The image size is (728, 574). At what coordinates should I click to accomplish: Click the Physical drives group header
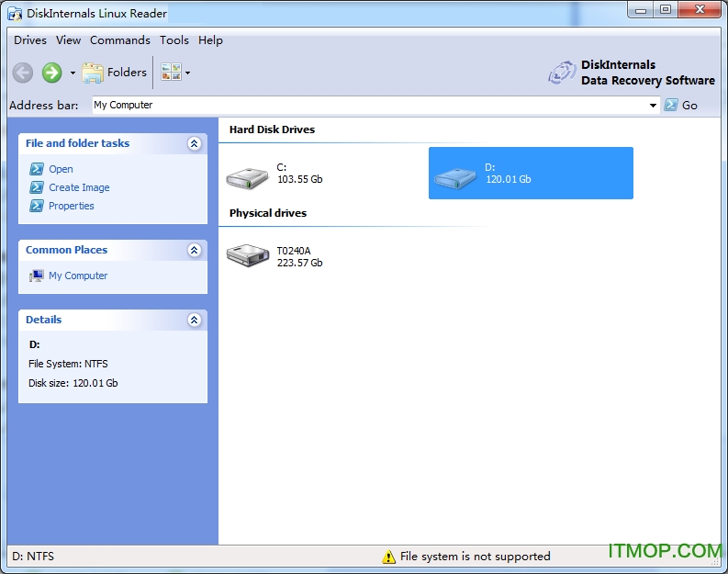click(x=268, y=213)
